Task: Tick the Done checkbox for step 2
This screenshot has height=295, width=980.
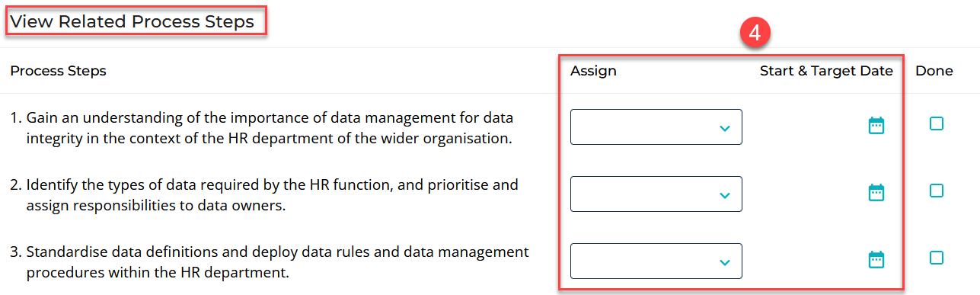Action: 937,191
